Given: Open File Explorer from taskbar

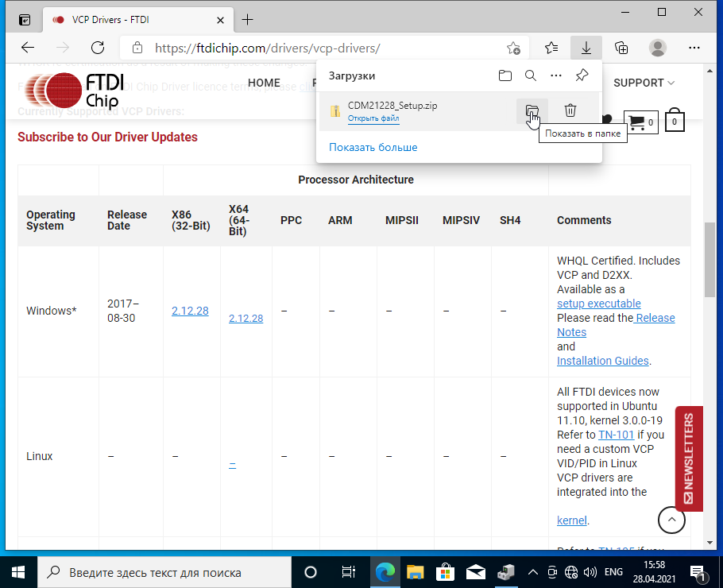Looking at the screenshot, I should (415, 572).
